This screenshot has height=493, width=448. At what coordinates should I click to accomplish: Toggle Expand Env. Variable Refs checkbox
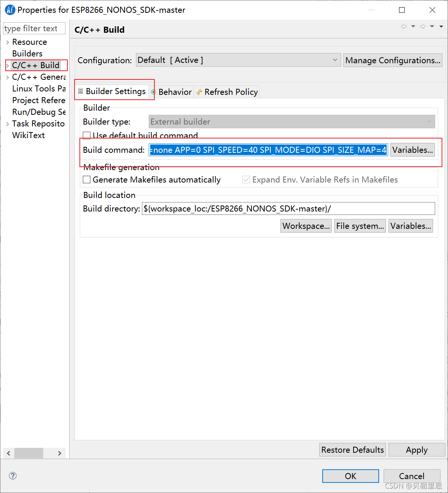246,180
